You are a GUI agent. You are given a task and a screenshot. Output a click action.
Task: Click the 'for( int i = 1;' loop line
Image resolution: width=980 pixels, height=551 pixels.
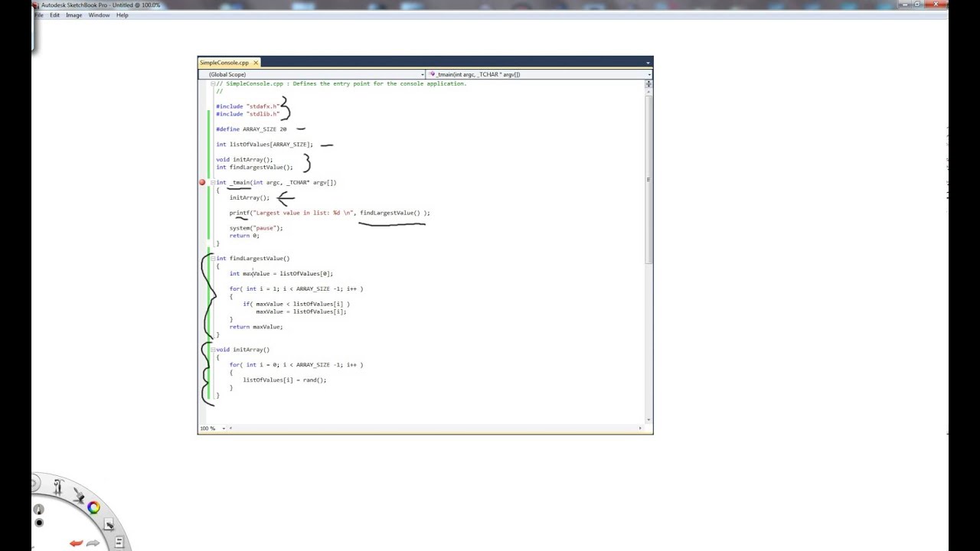[296, 289]
